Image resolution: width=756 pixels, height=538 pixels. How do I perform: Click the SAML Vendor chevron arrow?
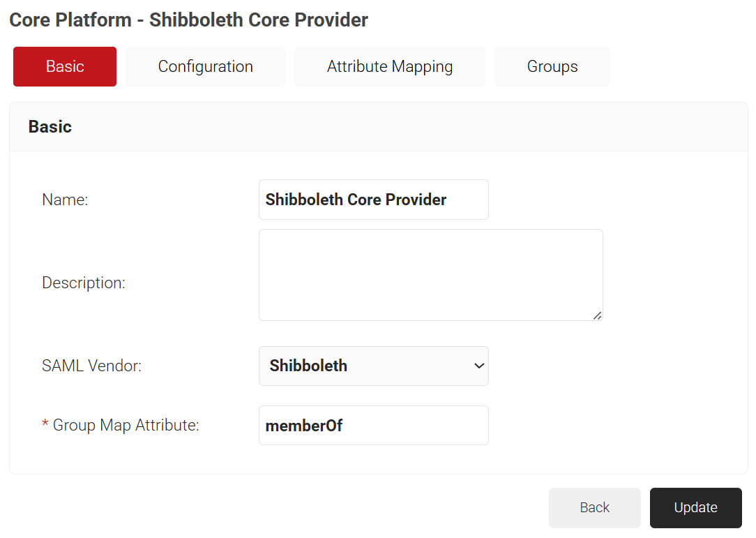pyautogui.click(x=479, y=366)
